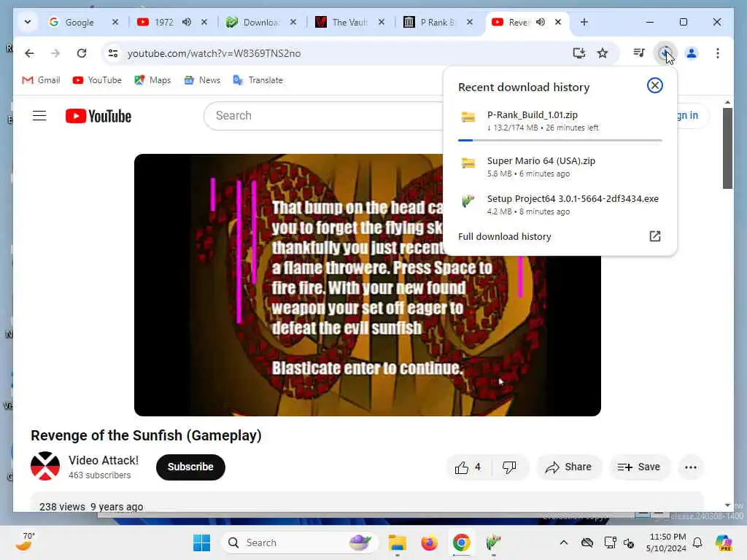
Task: Click the YouTube logo
Action: 98,116
